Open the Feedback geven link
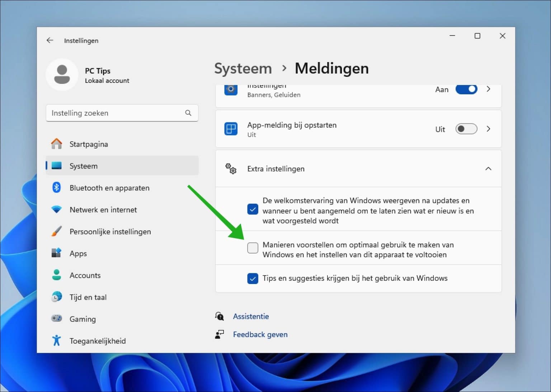 click(260, 334)
